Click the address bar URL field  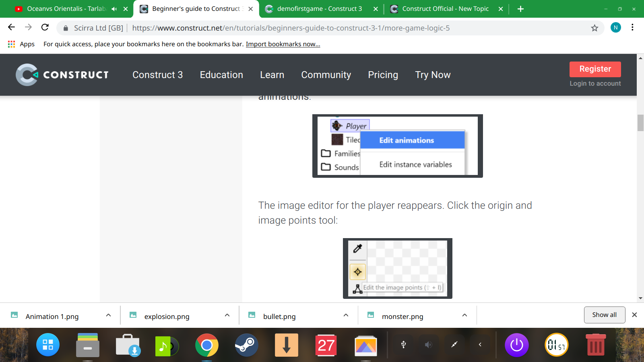click(290, 28)
